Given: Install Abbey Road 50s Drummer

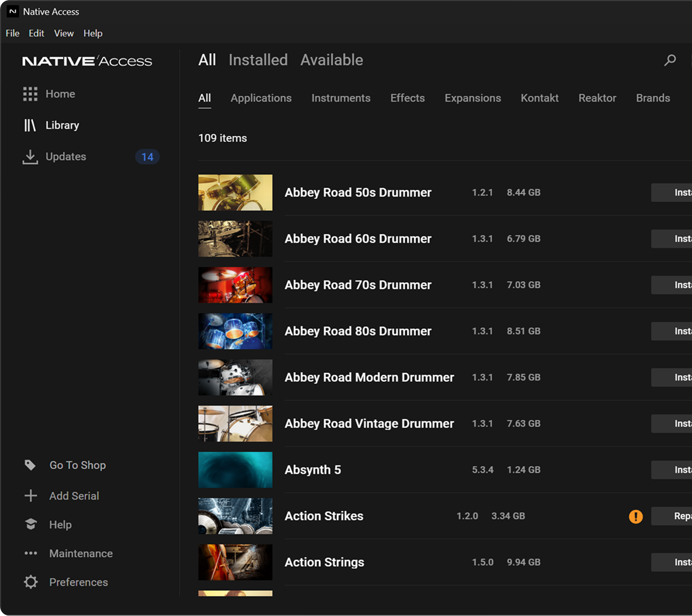Looking at the screenshot, I should 672,193.
